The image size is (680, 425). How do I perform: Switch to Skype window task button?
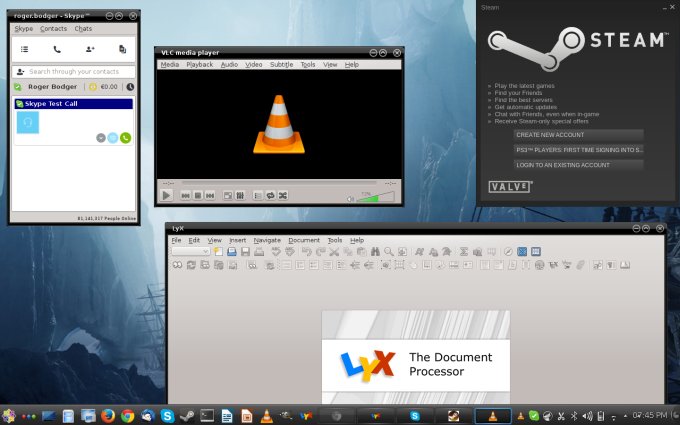pos(415,416)
